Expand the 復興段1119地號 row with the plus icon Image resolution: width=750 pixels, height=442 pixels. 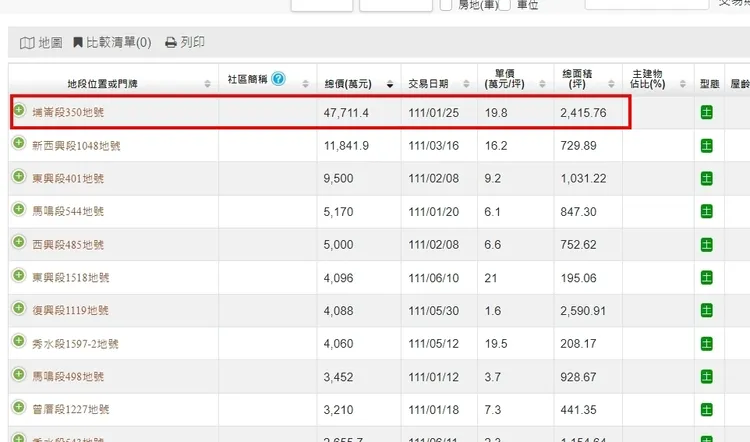tap(19, 308)
